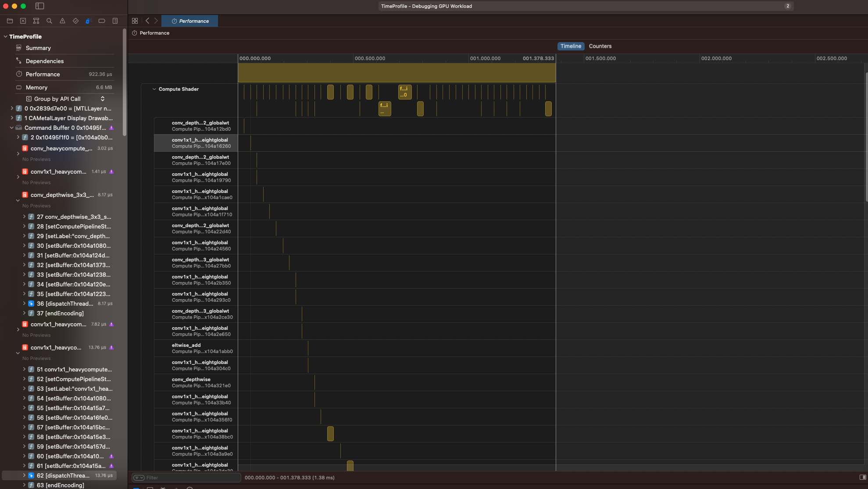This screenshot has height=489, width=868.
Task: Go back with the left arrow button
Action: (x=147, y=21)
